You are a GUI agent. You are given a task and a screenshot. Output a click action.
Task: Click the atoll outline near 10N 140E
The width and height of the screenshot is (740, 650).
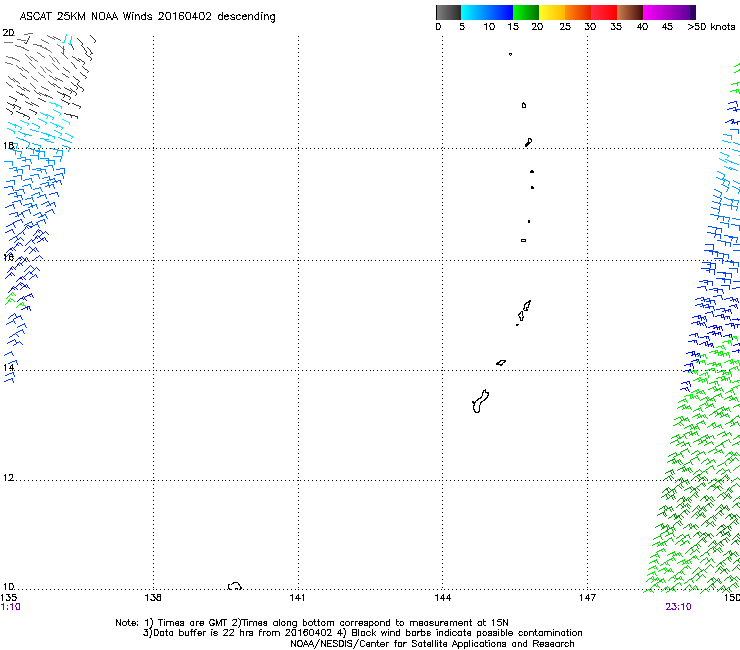click(x=235, y=586)
